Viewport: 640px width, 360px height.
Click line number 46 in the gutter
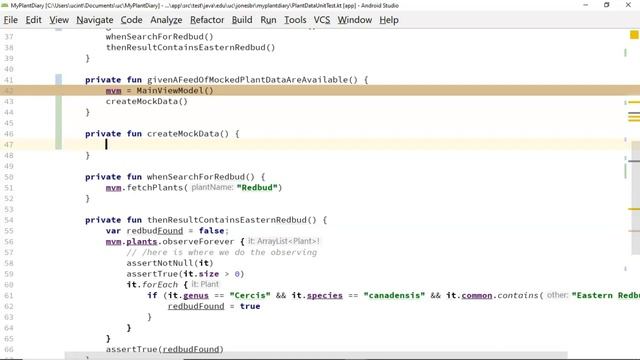click(9, 134)
